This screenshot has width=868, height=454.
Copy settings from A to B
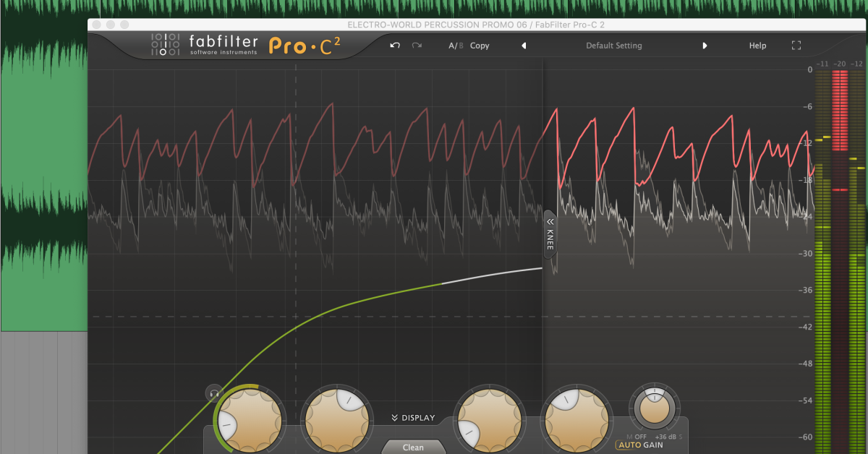(x=480, y=45)
